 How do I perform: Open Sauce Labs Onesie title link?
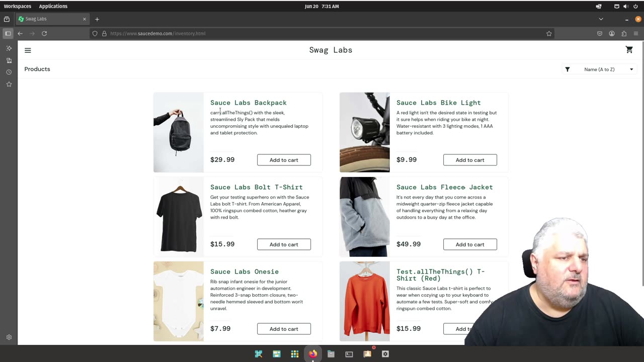pos(244,271)
